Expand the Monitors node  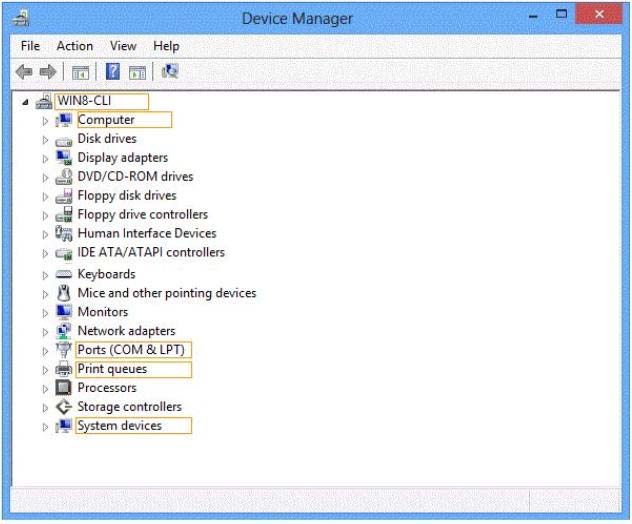tap(45, 313)
